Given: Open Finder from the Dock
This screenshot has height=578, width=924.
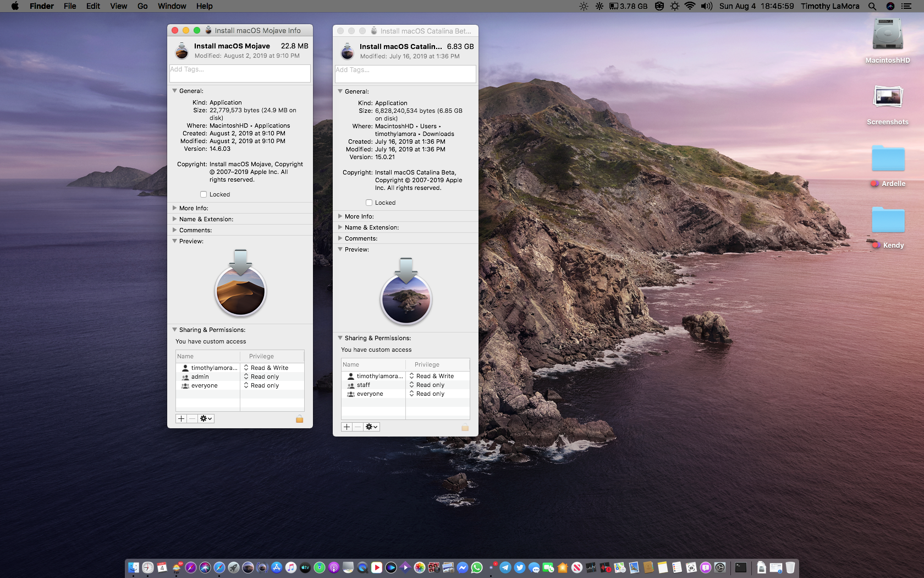Looking at the screenshot, I should (134, 568).
